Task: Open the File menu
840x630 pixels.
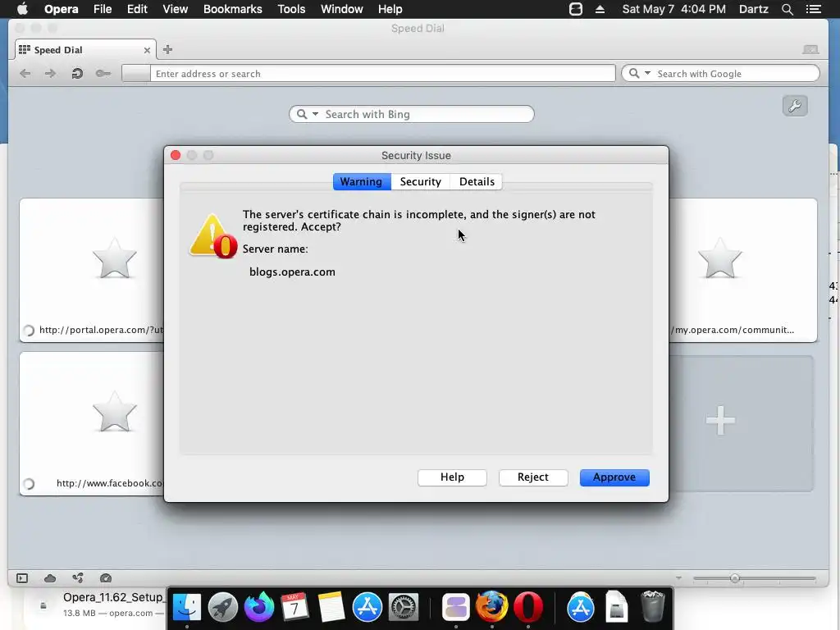Action: tap(103, 9)
